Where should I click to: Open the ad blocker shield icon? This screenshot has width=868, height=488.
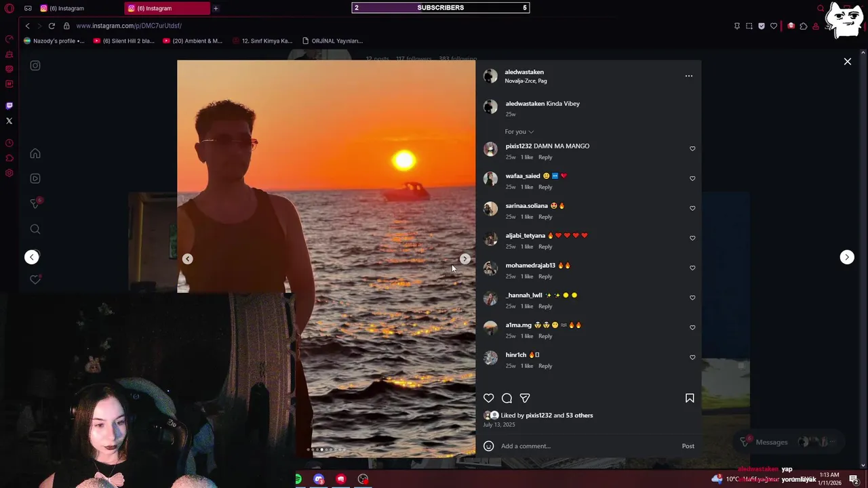tap(762, 26)
